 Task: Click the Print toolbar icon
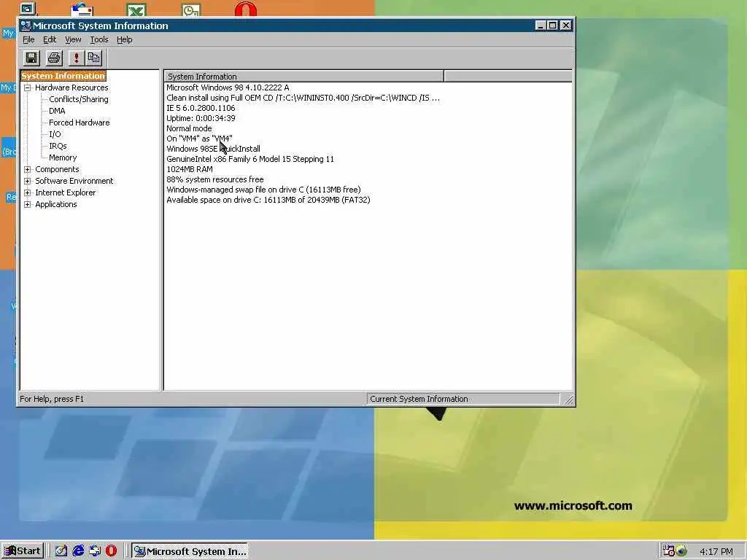(54, 58)
